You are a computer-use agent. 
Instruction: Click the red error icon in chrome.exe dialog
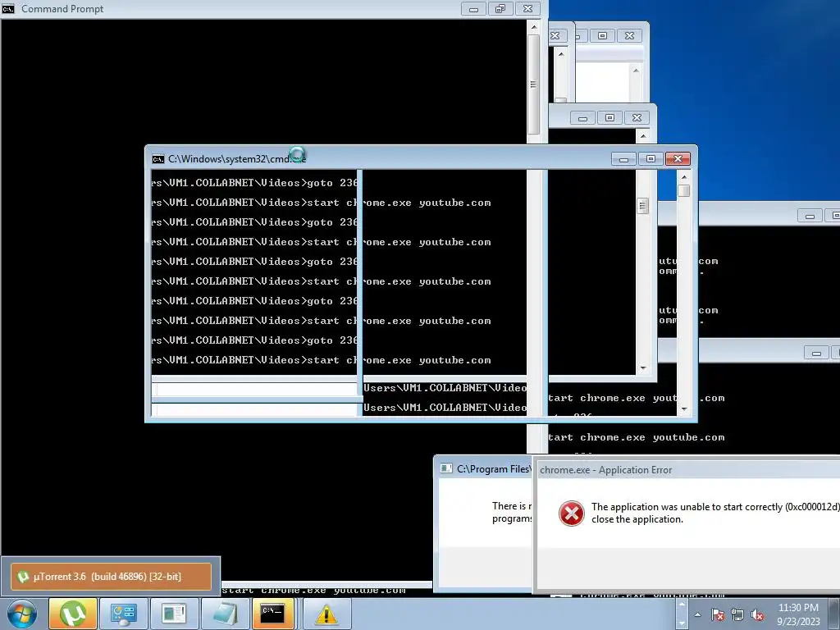[572, 514]
